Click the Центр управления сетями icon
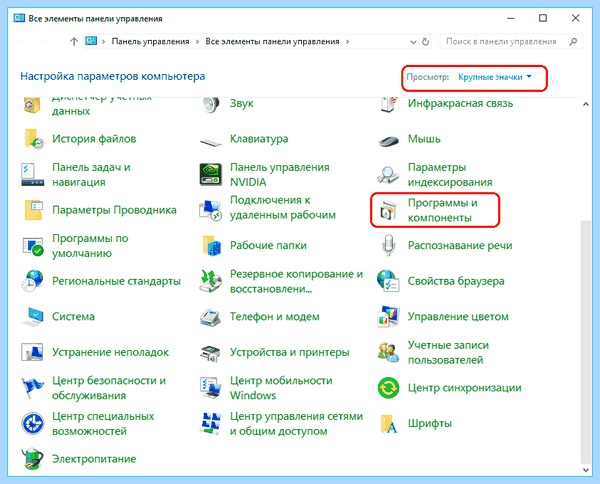This screenshot has height=484, width=600. point(211,423)
